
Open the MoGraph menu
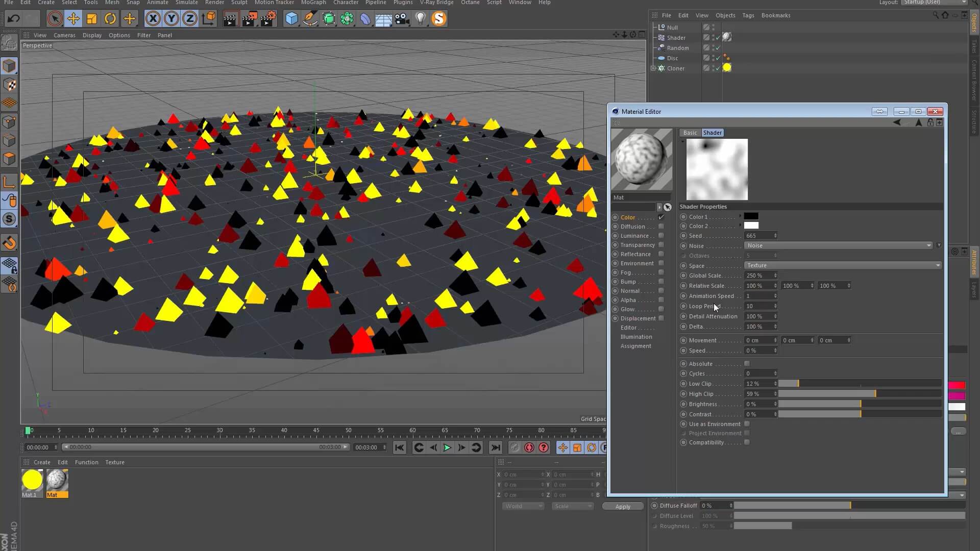pyautogui.click(x=313, y=3)
